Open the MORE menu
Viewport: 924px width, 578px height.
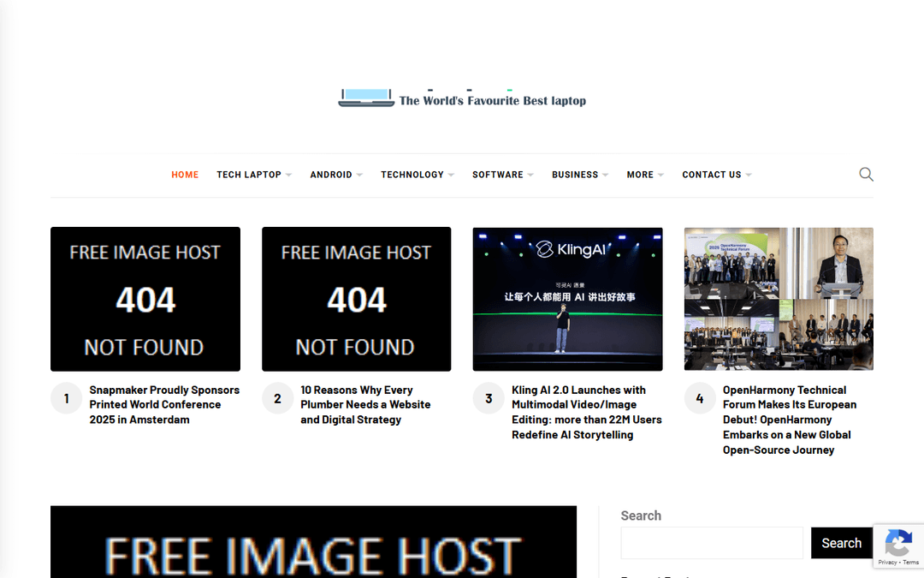pyautogui.click(x=640, y=175)
